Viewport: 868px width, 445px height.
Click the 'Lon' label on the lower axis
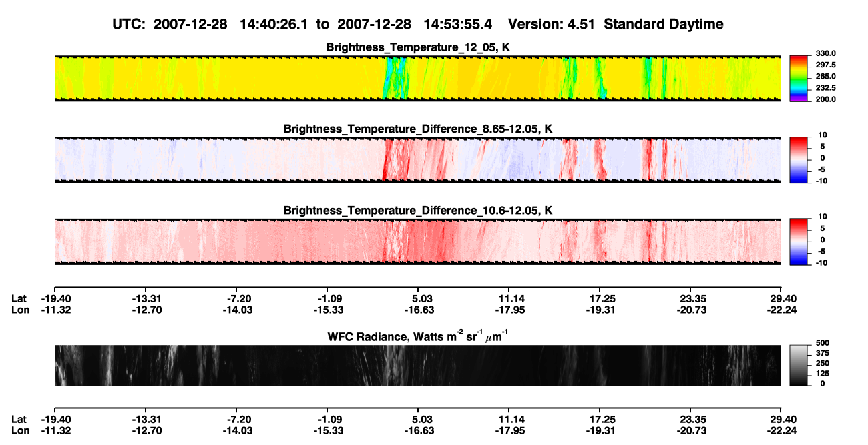tap(21, 430)
